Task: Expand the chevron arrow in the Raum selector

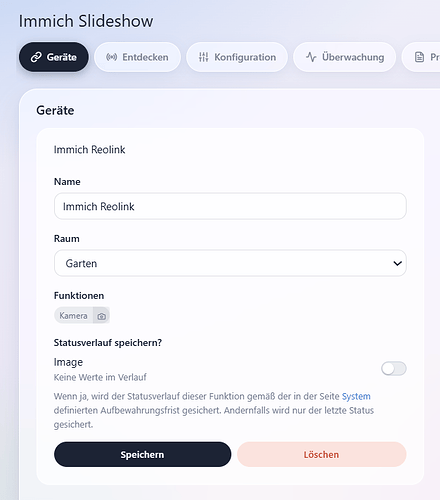Action: coord(397,263)
